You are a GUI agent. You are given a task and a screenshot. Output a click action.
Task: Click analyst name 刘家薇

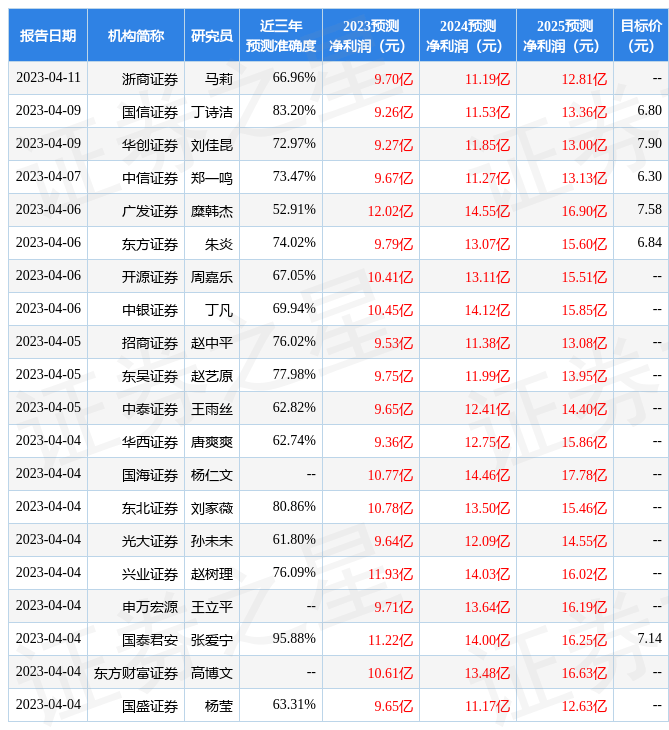coord(212,508)
